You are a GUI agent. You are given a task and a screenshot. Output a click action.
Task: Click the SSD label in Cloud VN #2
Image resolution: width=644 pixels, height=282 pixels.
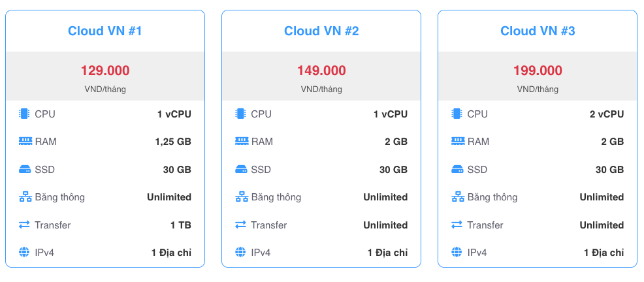261,170
